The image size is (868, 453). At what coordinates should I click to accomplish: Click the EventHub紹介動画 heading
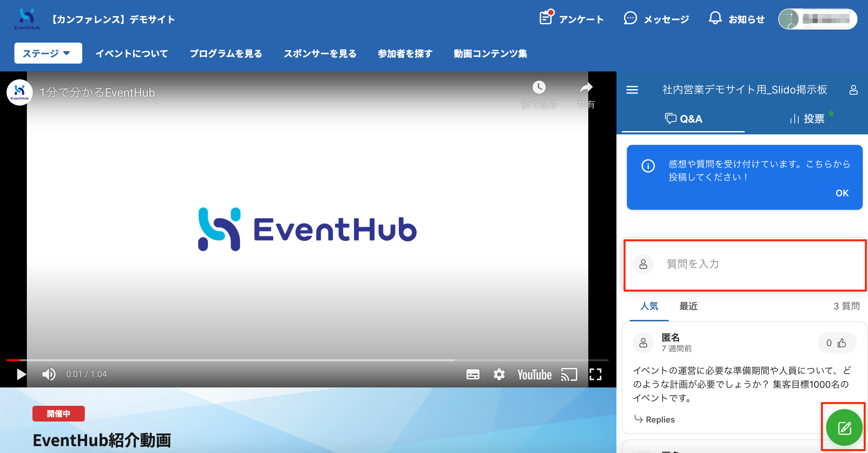coord(102,440)
